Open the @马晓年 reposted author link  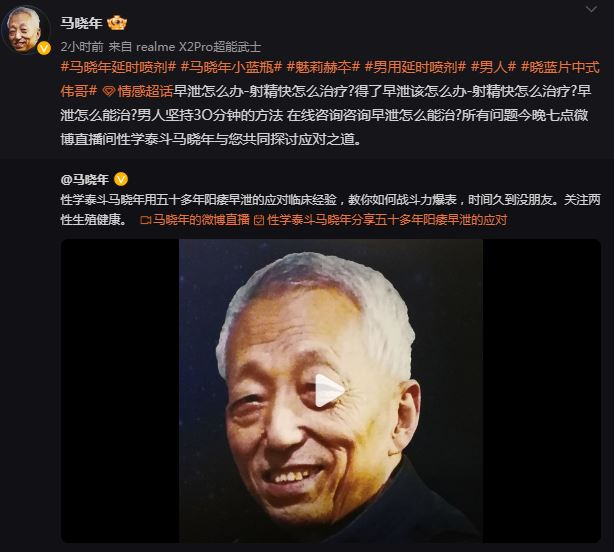pos(85,179)
